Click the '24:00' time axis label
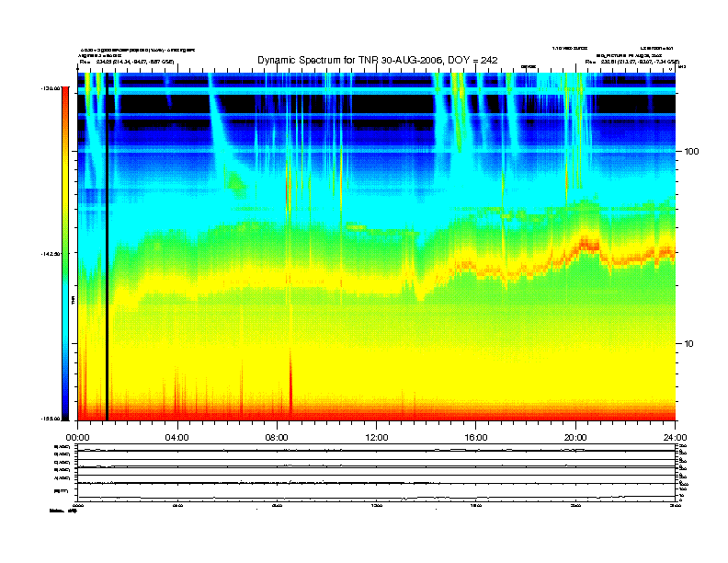This screenshot has width=728, height=563. [x=675, y=438]
